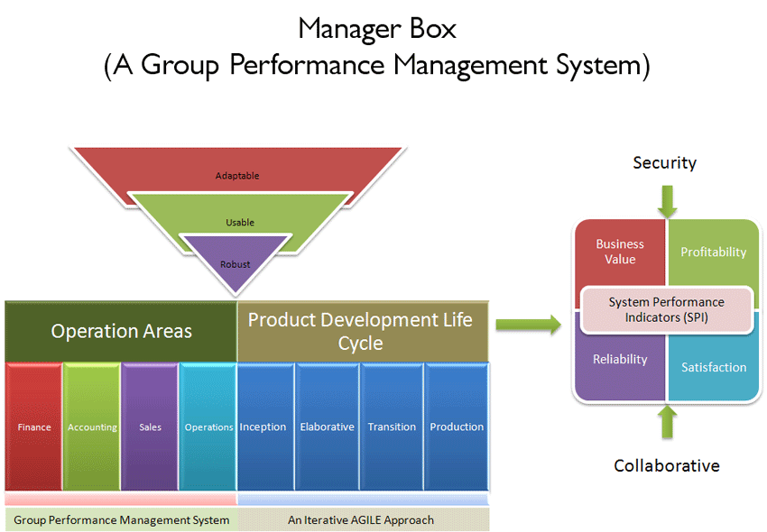Select the Business Value quadrant
The image size is (767, 532).
click(x=620, y=252)
